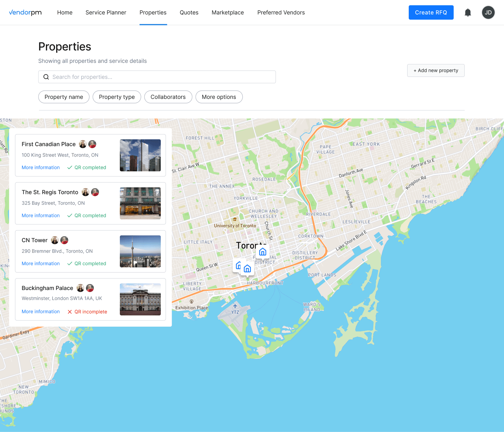The image size is (504, 432).
Task: Open More information for Buckingham Palace
Action: (41, 312)
